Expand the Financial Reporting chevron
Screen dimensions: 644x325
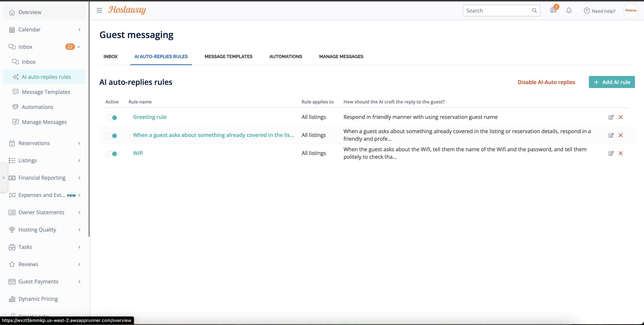coord(79,178)
